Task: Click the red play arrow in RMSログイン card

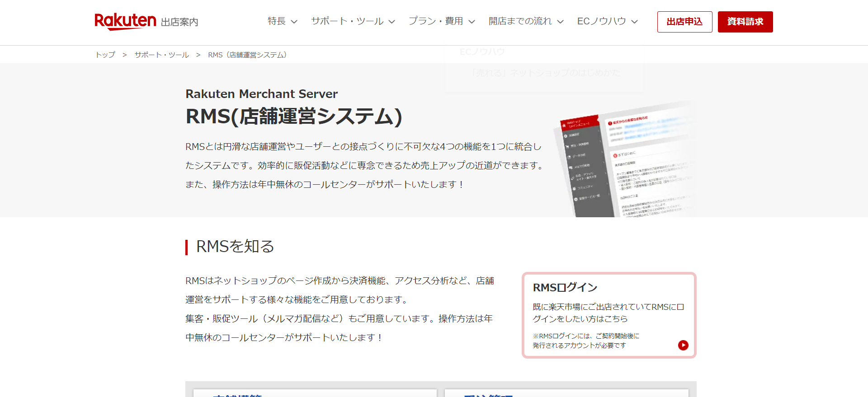Action: pyautogui.click(x=683, y=345)
